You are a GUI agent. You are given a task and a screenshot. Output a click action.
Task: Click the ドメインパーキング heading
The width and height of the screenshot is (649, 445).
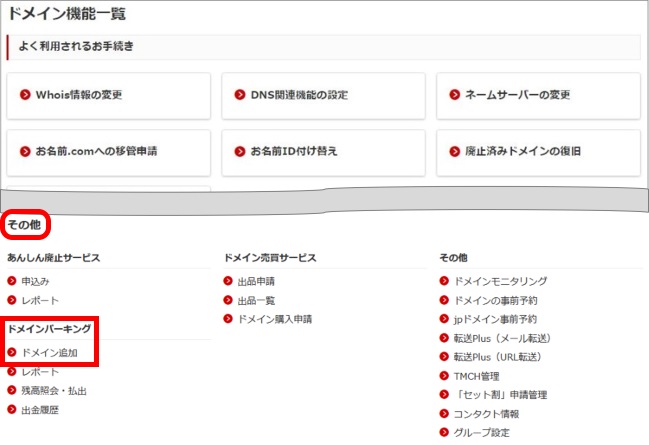tap(49, 329)
